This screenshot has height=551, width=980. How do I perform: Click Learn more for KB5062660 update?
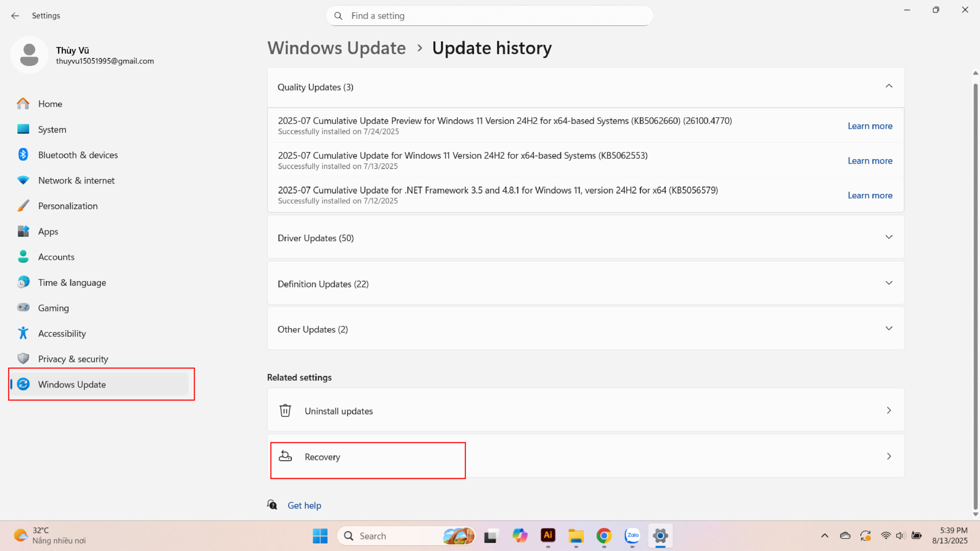click(x=870, y=126)
